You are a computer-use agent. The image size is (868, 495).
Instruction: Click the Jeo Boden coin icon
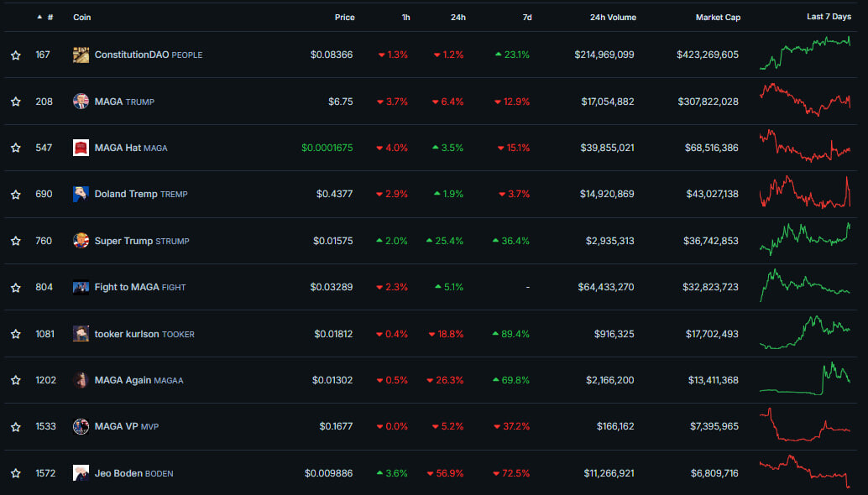click(81, 473)
